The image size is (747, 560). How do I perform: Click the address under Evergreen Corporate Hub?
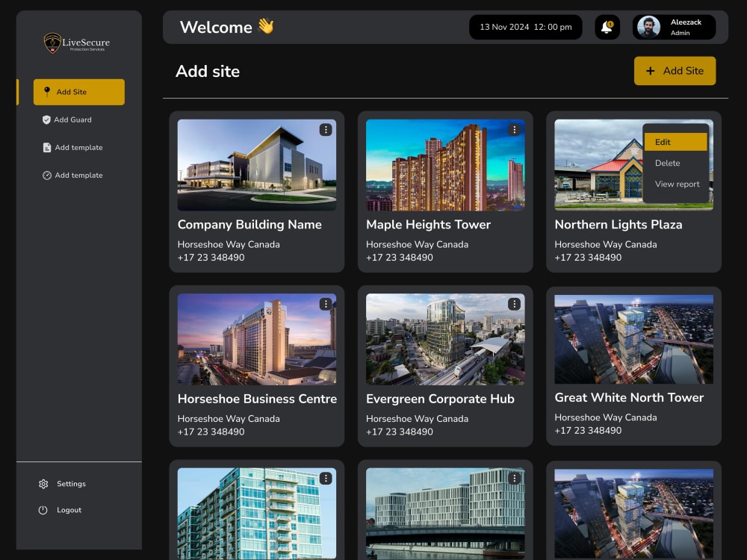pos(418,419)
